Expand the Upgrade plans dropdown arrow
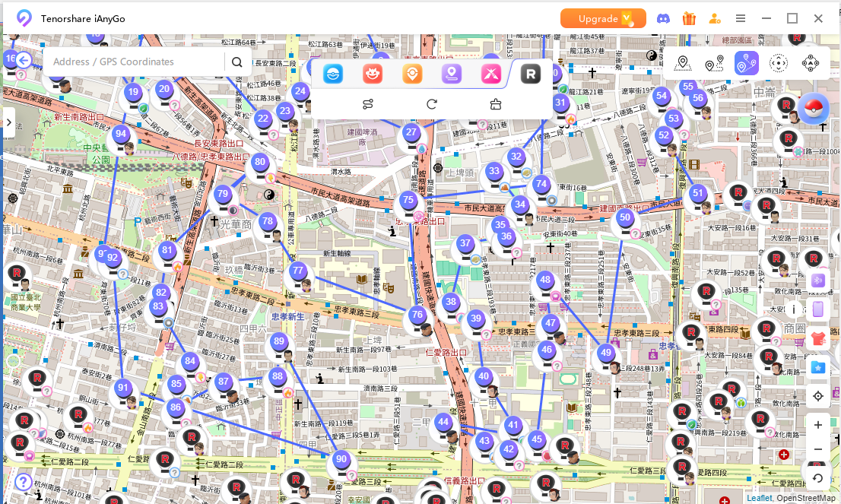Image resolution: width=841 pixels, height=504 pixels. point(628,18)
